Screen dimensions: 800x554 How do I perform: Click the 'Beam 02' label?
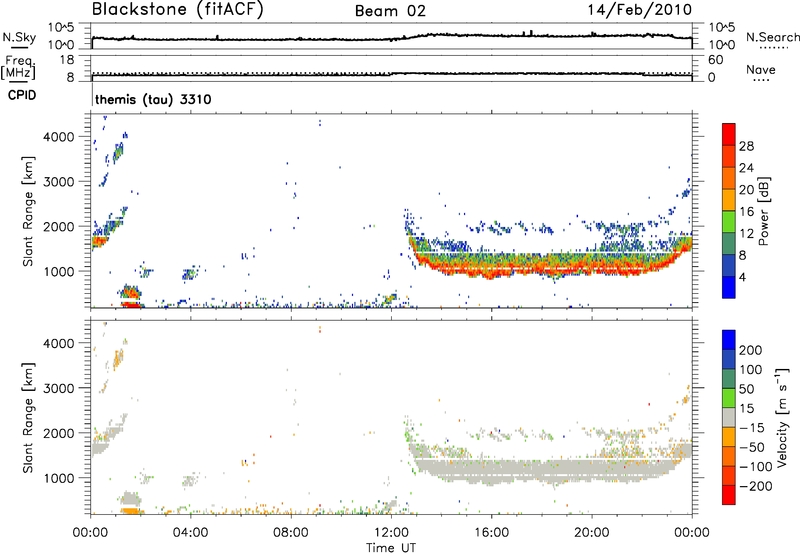pos(390,11)
